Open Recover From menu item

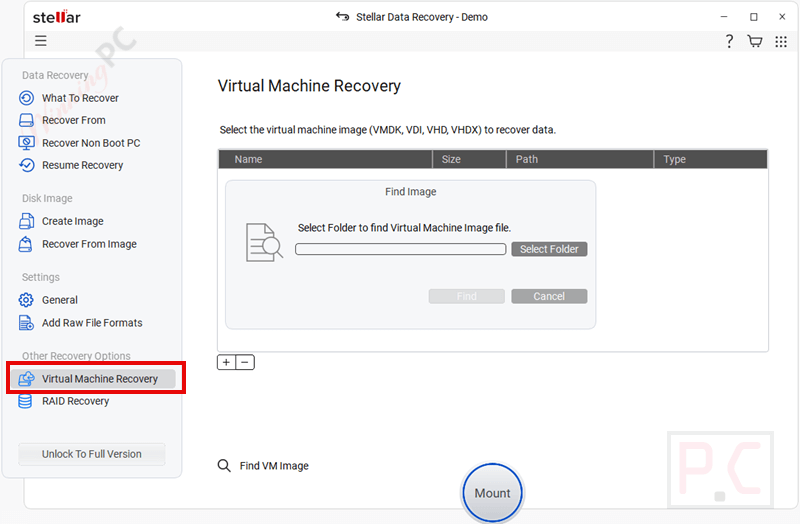(74, 120)
